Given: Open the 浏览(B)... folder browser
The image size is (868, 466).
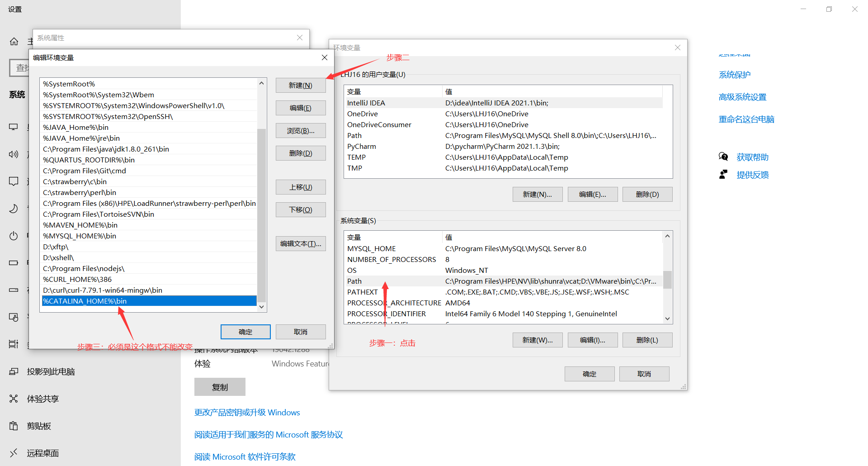Looking at the screenshot, I should click(301, 131).
